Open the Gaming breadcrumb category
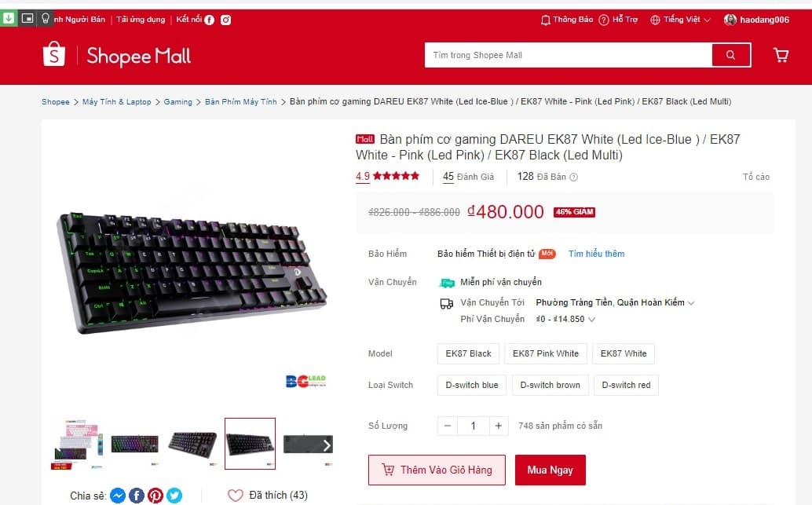This screenshot has width=812, height=505. point(177,102)
